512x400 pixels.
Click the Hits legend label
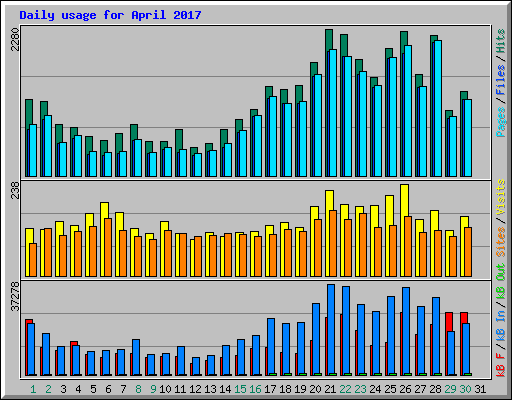501,41
